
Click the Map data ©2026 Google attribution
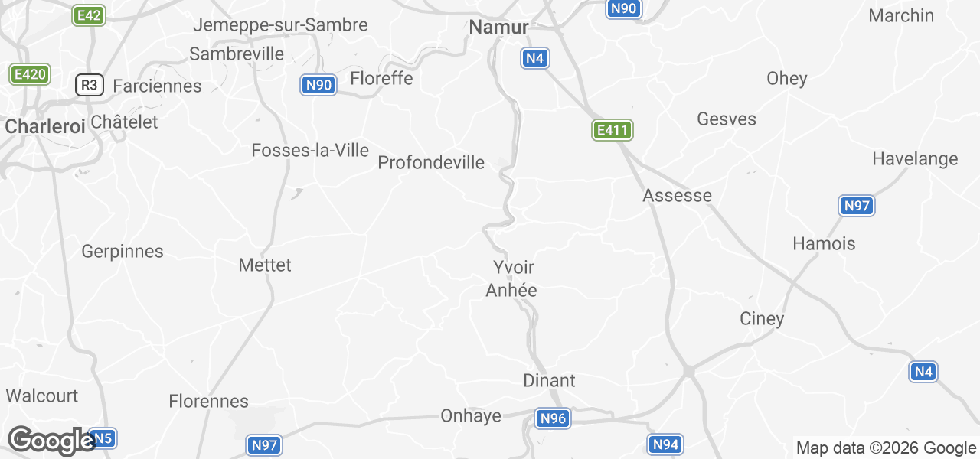[886, 448]
